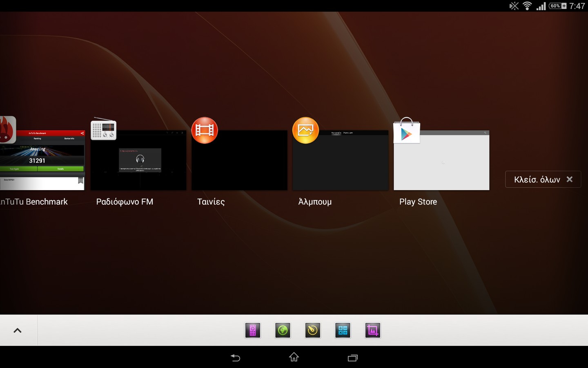588x368 pixels.
Task: Expand small apps tray with up chevron
Action: [x=18, y=330]
